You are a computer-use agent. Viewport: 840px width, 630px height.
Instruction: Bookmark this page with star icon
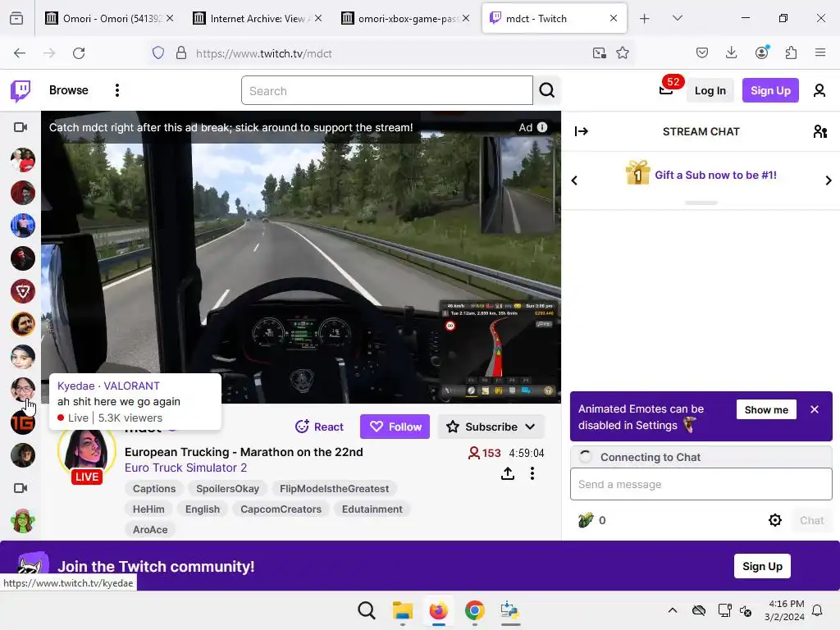pyautogui.click(x=622, y=53)
